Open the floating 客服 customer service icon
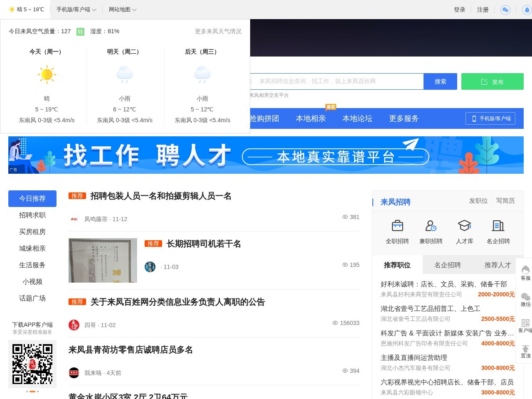 pos(525,272)
